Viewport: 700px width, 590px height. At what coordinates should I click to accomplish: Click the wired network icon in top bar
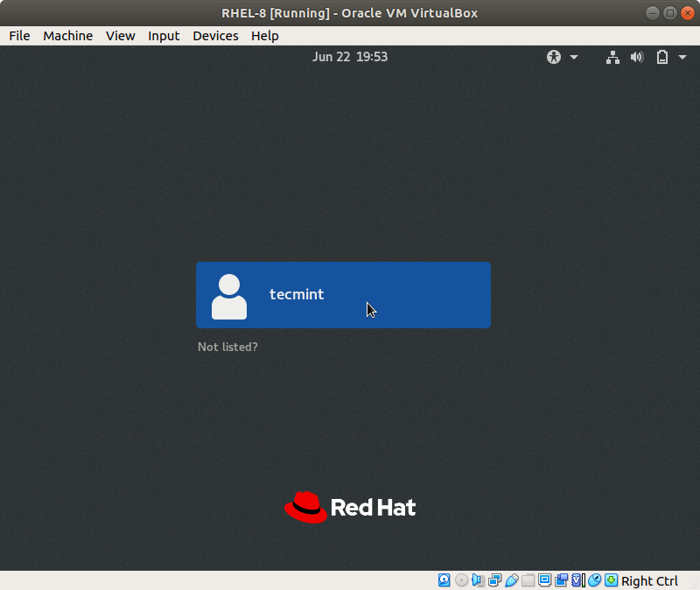(612, 57)
